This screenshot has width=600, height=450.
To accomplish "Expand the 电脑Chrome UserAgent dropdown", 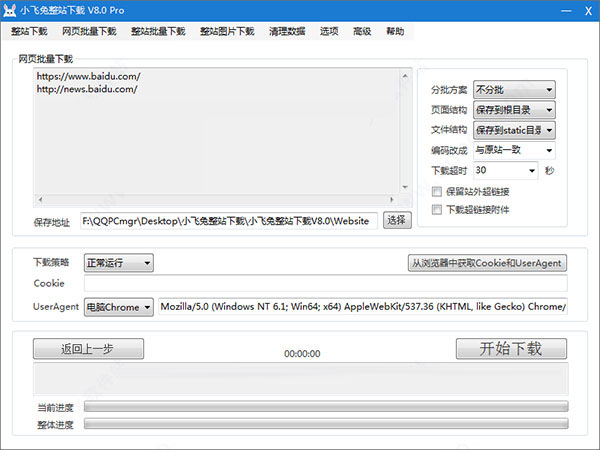I will [x=119, y=307].
